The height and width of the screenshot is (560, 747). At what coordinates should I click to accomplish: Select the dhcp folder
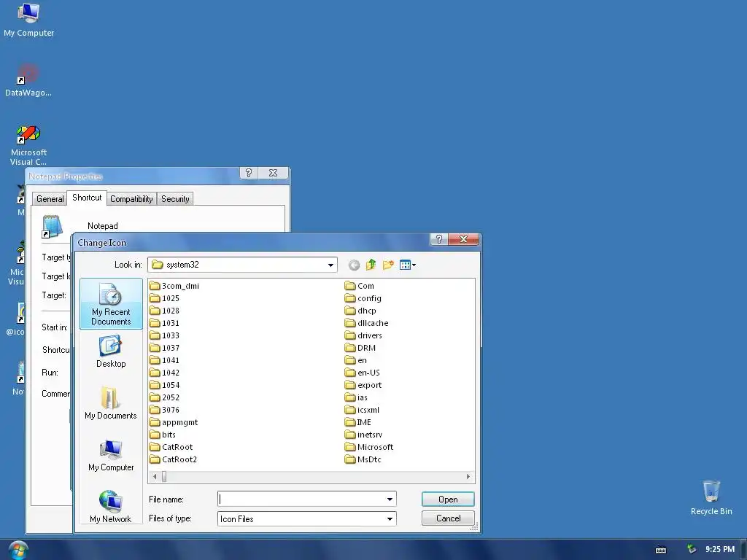[360, 311]
